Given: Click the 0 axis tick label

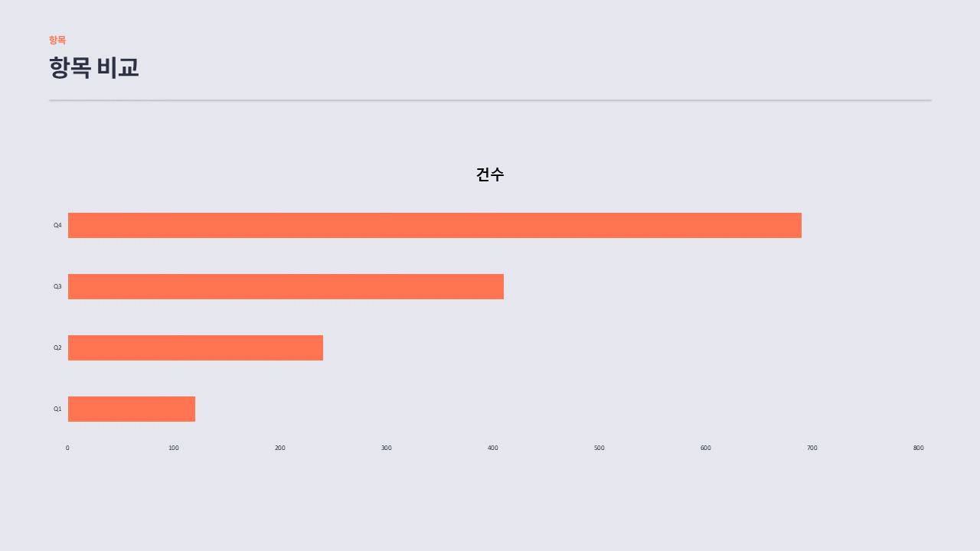Looking at the screenshot, I should [x=67, y=448].
